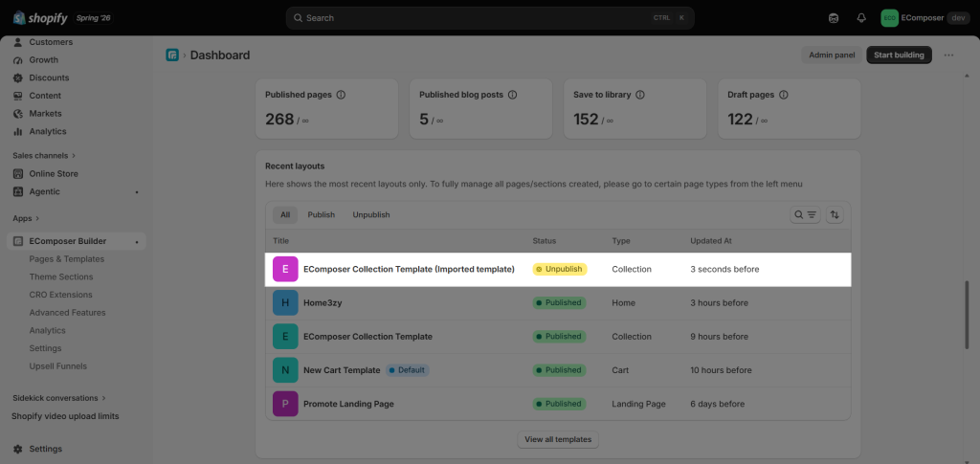The width and height of the screenshot is (980, 464).
Task: Click the info icon next to Save to library
Action: pyautogui.click(x=640, y=95)
